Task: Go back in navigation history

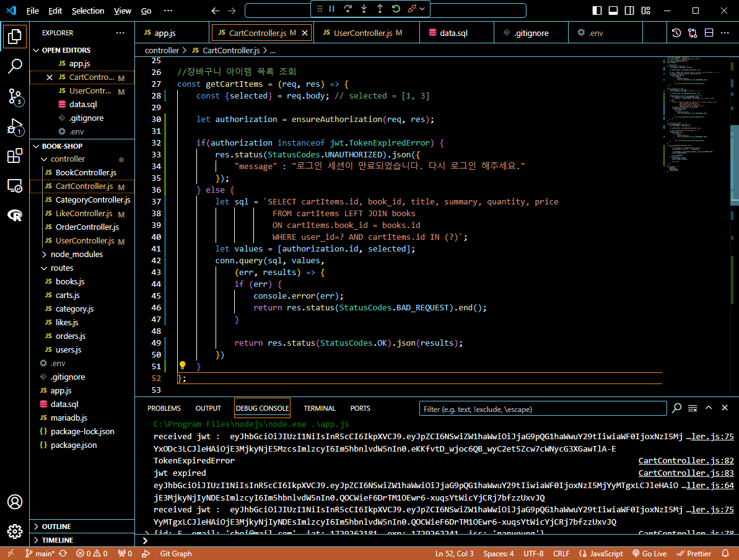Action: point(216,11)
